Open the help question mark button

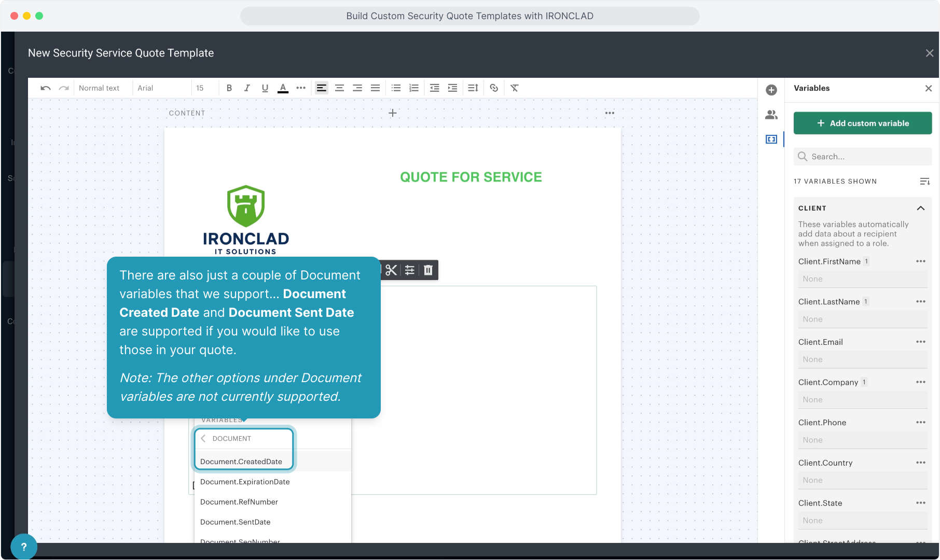[24, 547]
